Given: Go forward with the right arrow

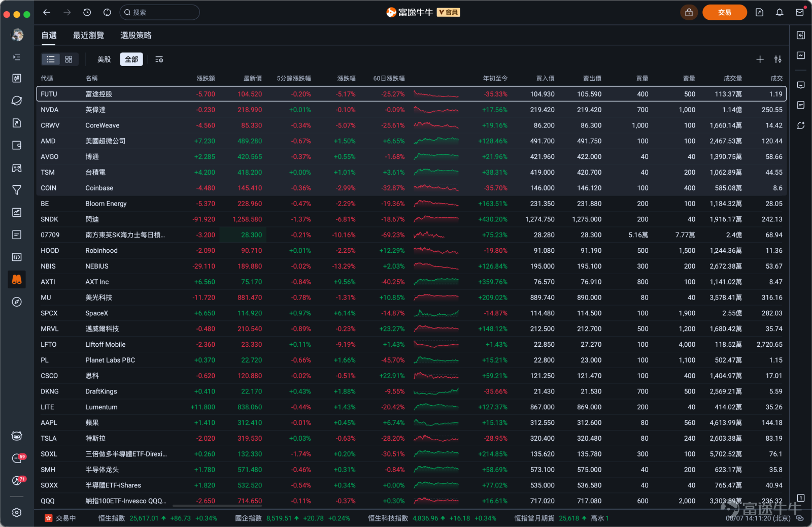Looking at the screenshot, I should click(x=67, y=12).
